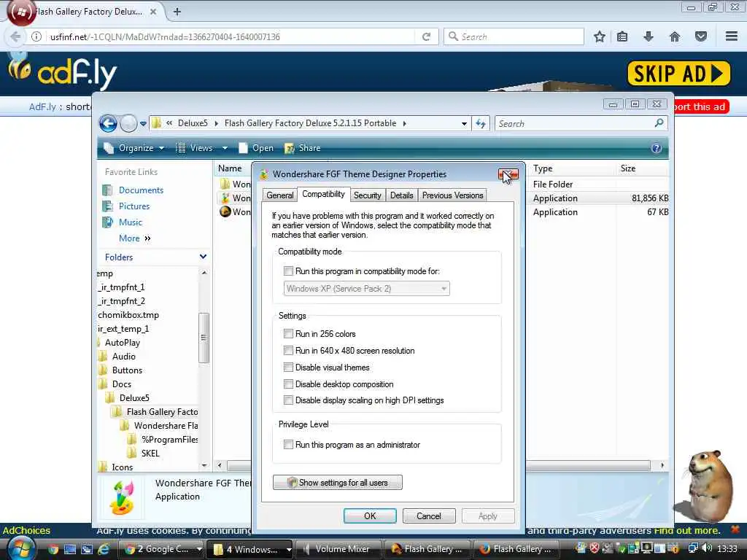Check Disable visual themes
747x560 pixels.
(x=288, y=367)
